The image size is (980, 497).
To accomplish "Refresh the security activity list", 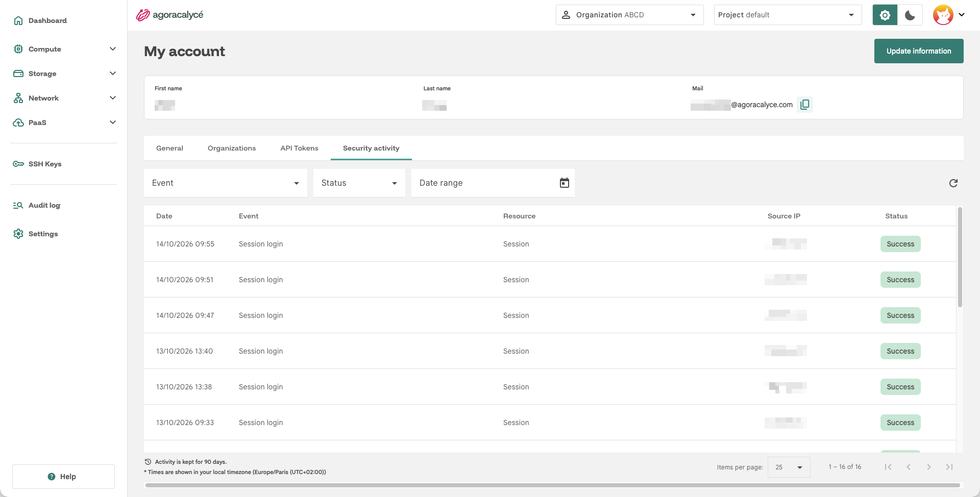I will pyautogui.click(x=953, y=183).
